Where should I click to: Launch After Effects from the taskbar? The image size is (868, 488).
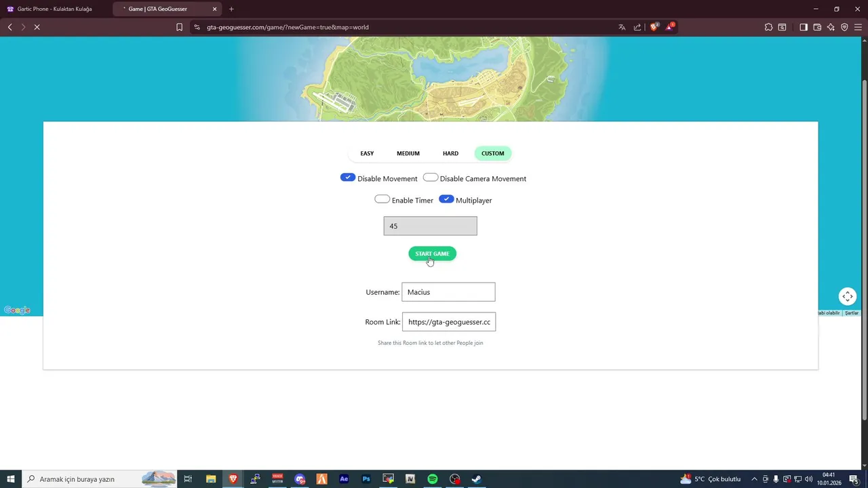click(x=344, y=479)
